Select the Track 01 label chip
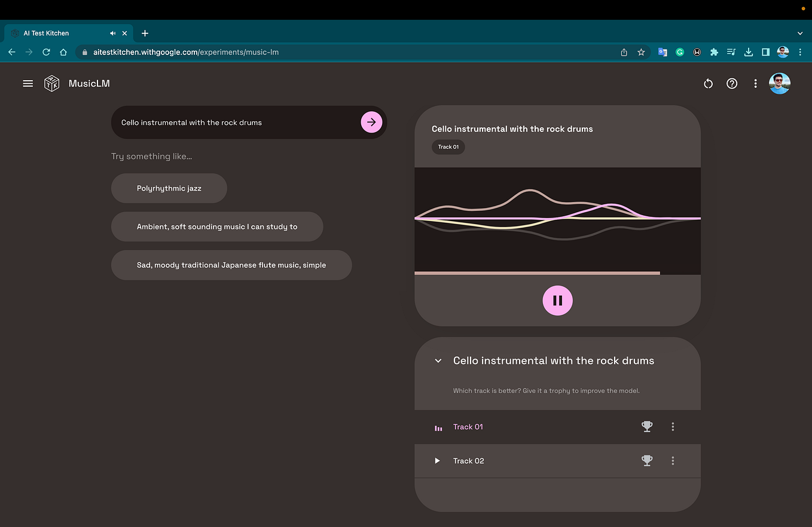The width and height of the screenshot is (812, 527). (448, 146)
